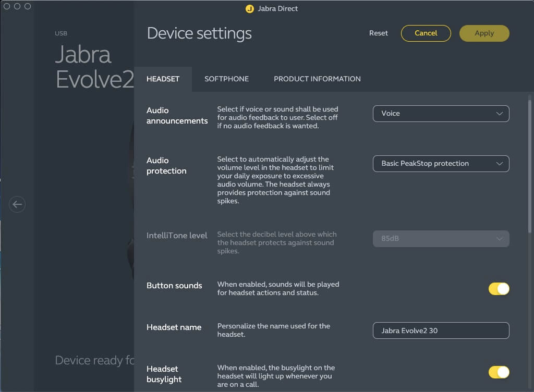
Task: Click the macOS zoom window button
Action: click(28, 6)
